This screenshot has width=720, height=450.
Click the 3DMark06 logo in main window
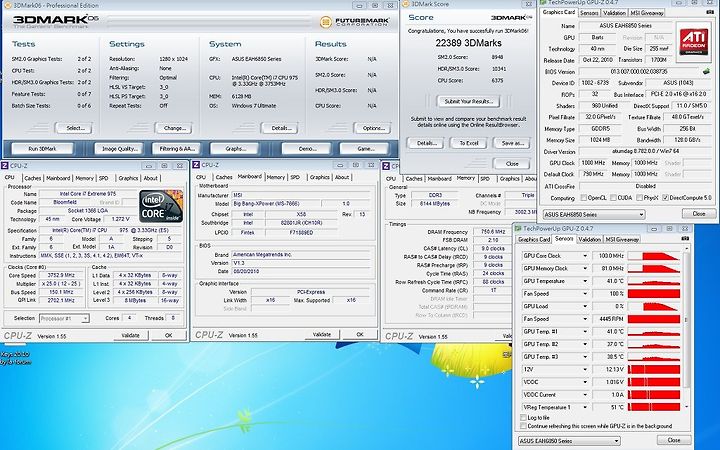55,21
